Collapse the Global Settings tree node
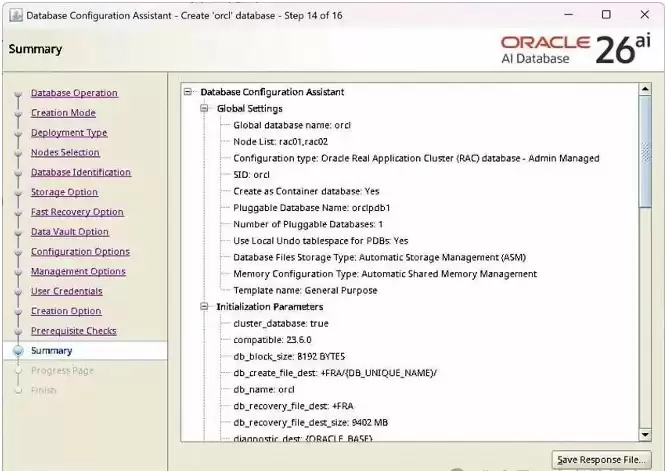The image size is (666, 471). click(204, 108)
